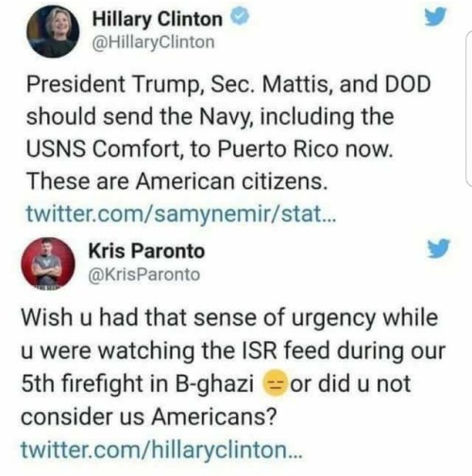The image size is (472, 476).
Task: Click the word "B-ghazi" in Kris's reply
Action: (x=214, y=383)
